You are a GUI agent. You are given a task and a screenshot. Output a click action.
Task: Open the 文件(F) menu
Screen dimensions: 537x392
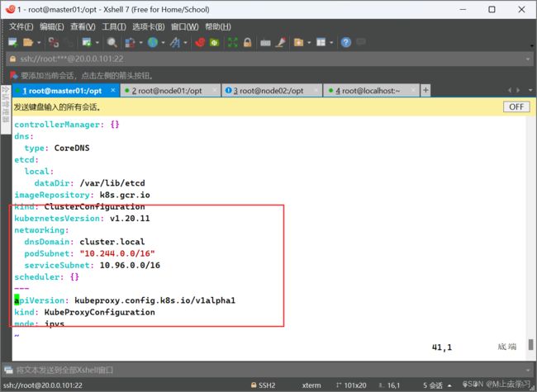21,26
